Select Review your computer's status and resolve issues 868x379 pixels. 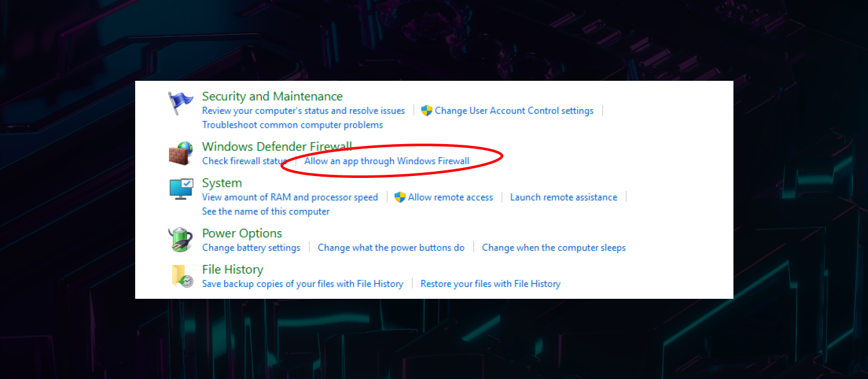[304, 111]
